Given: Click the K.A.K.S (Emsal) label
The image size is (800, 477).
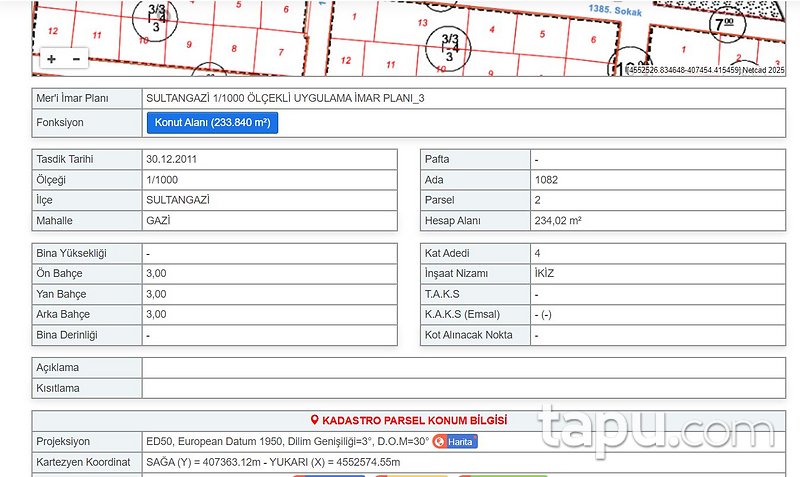Looking at the screenshot, I should pos(462,314).
